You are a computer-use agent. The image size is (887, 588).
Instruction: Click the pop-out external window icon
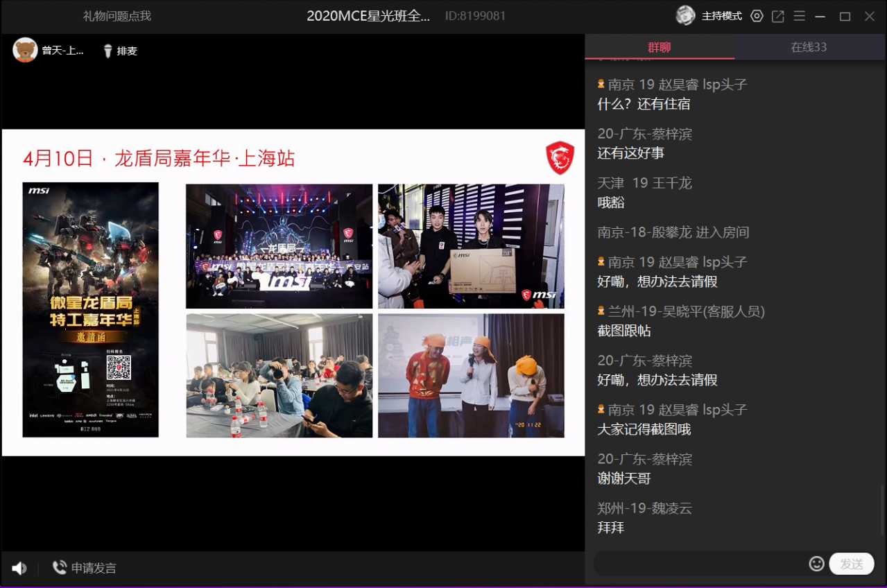pos(778,16)
